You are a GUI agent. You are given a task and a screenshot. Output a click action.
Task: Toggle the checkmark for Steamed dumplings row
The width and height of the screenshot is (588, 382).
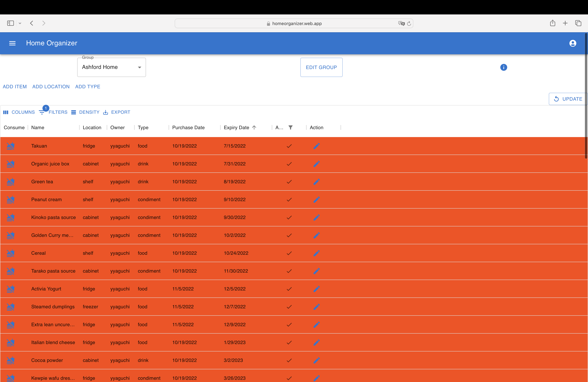coord(289,307)
